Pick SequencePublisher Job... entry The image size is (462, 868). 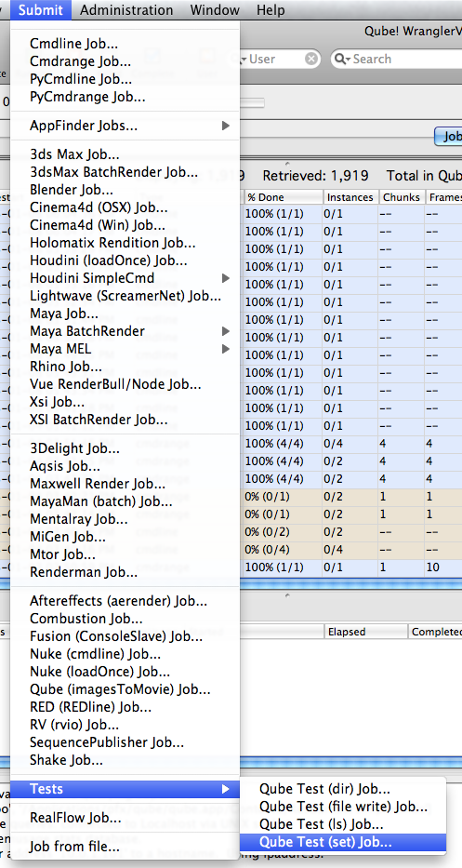125,742
